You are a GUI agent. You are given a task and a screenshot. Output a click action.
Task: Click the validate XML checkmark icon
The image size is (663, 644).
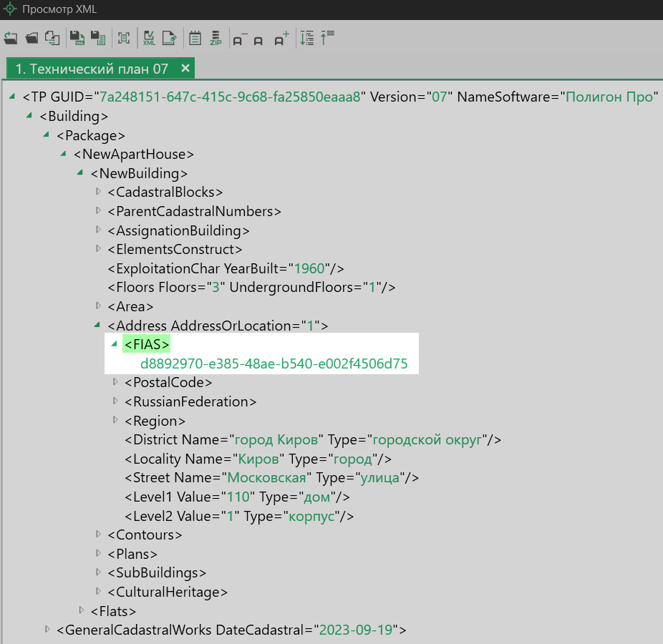click(x=150, y=39)
